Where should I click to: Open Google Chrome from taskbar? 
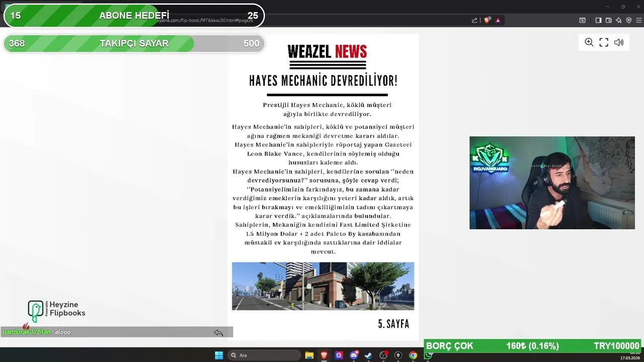click(x=413, y=355)
